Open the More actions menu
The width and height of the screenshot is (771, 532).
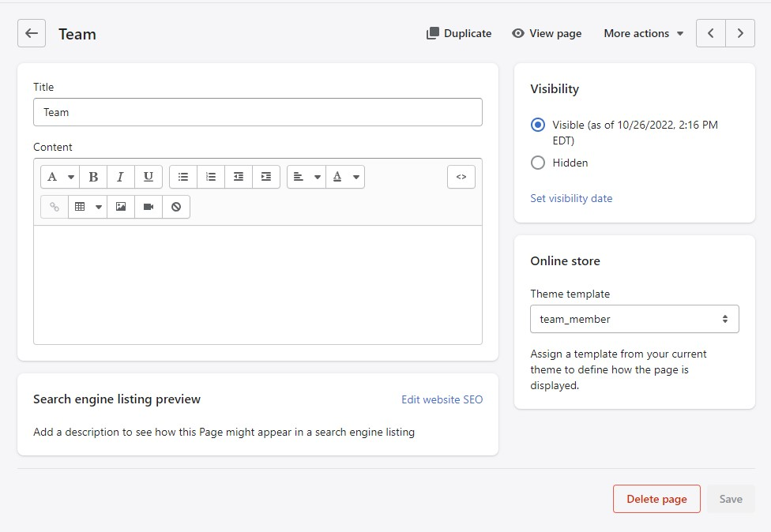click(643, 33)
